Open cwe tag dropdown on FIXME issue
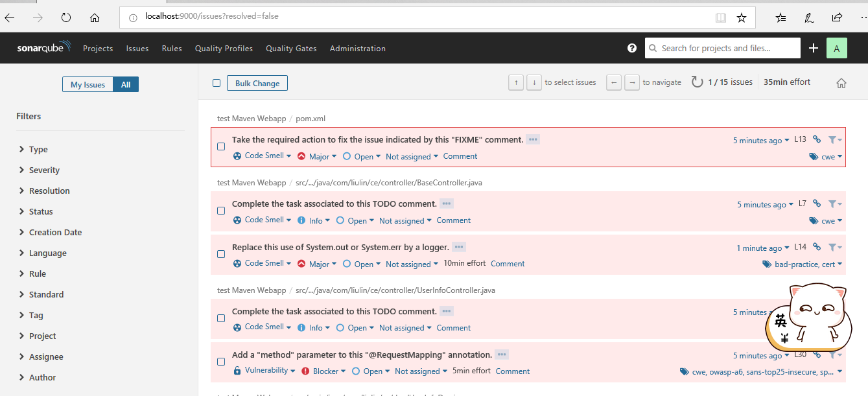The image size is (868, 396). 826,156
